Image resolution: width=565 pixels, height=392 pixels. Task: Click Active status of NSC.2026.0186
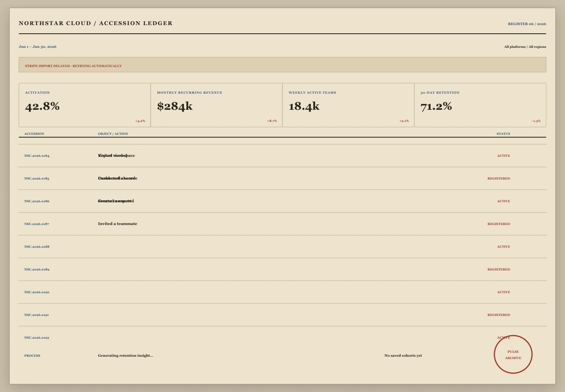(x=504, y=201)
